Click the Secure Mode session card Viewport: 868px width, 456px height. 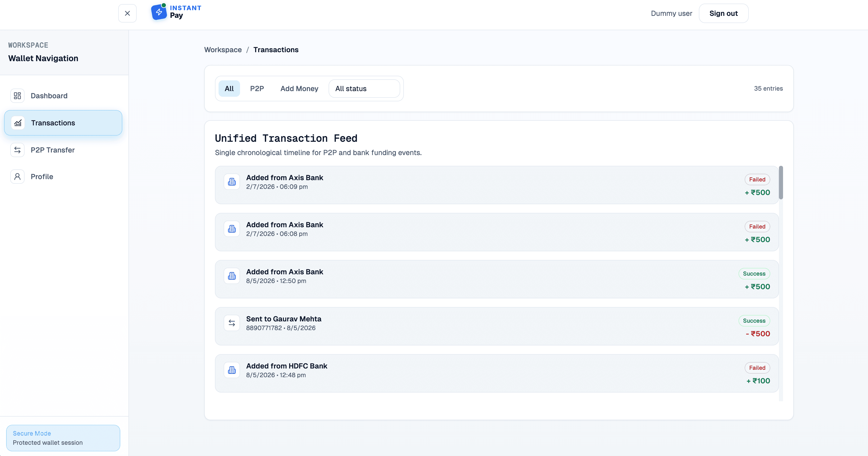pos(63,438)
